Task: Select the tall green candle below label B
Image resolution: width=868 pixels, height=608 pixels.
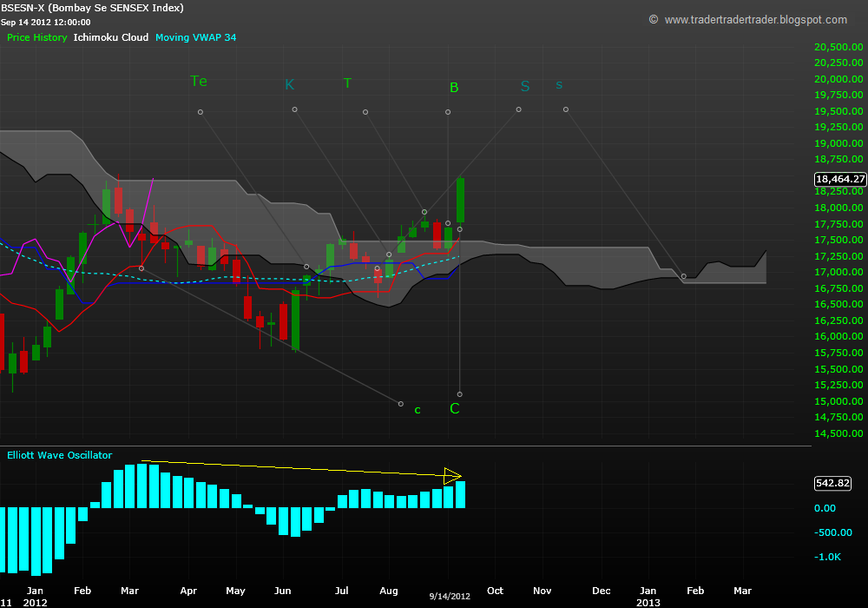Action: pos(460,200)
